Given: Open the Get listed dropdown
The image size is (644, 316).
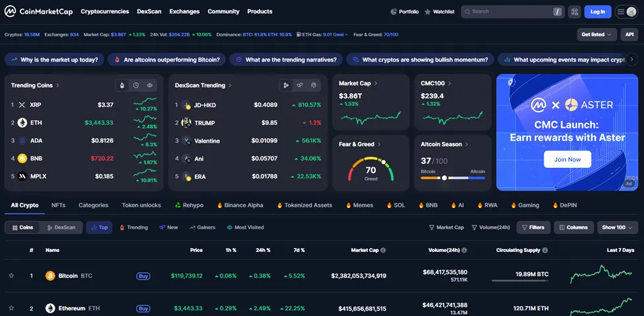Looking at the screenshot, I should tap(596, 34).
